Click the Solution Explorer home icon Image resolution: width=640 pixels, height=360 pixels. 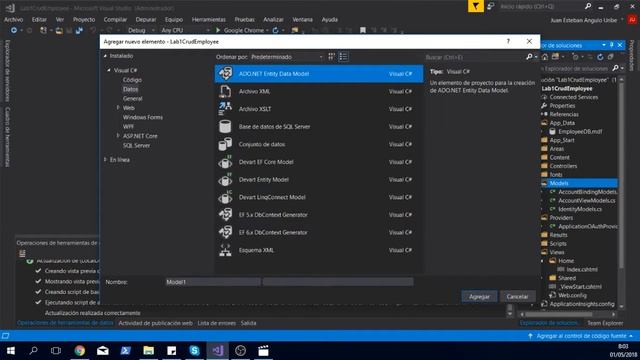(x=545, y=57)
